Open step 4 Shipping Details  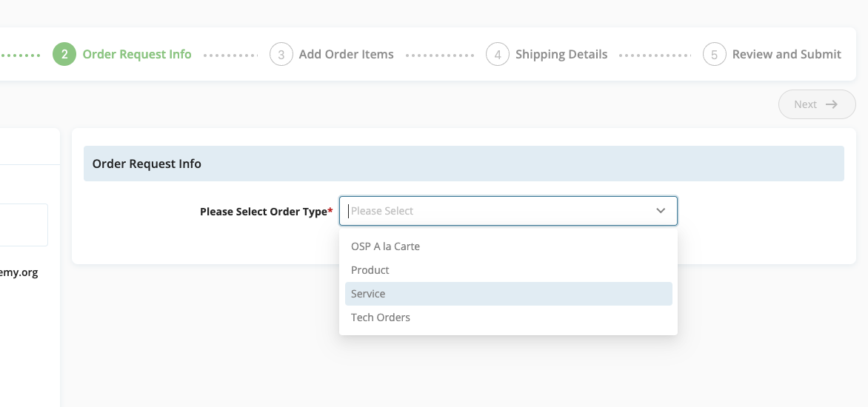547,54
